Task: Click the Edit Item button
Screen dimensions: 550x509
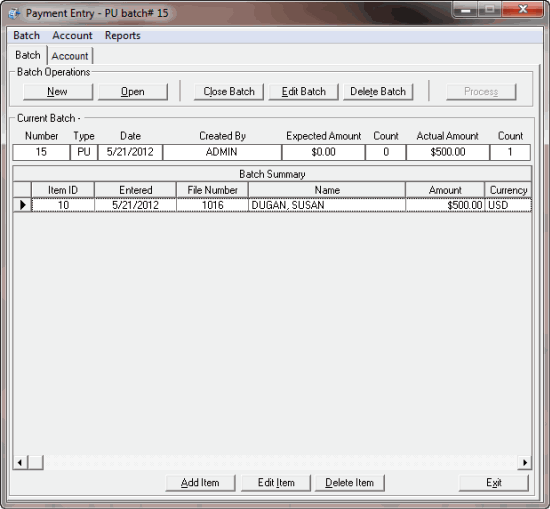Action: (276, 483)
